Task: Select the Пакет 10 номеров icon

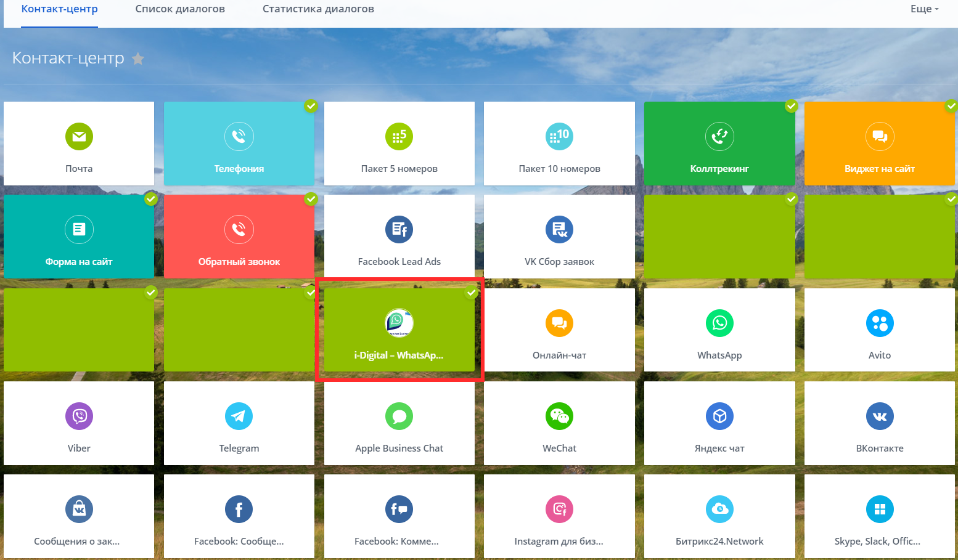Action: pyautogui.click(x=560, y=136)
